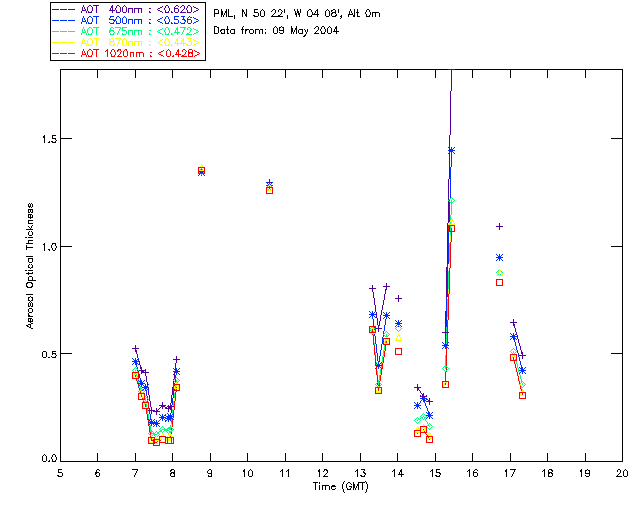640x512 pixels.
Task: Click the PML location header text
Action: (297, 14)
